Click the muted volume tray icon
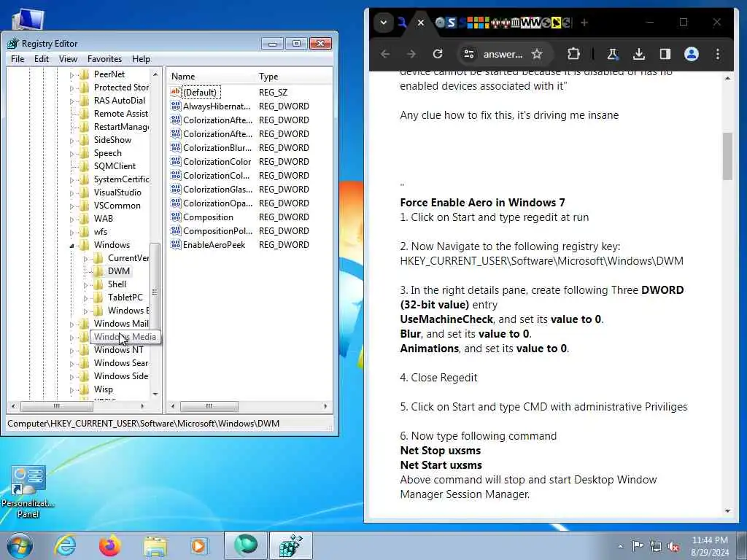The width and height of the screenshot is (747, 560). (673, 547)
